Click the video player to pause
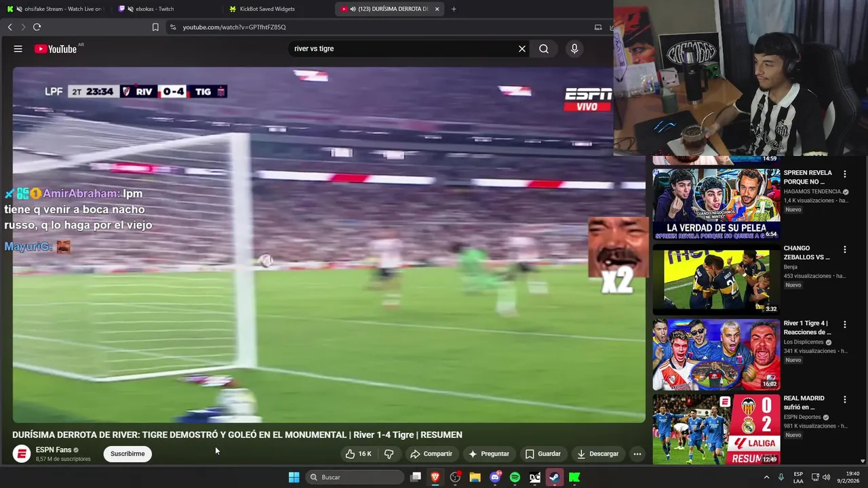This screenshot has height=488, width=868. point(329,244)
